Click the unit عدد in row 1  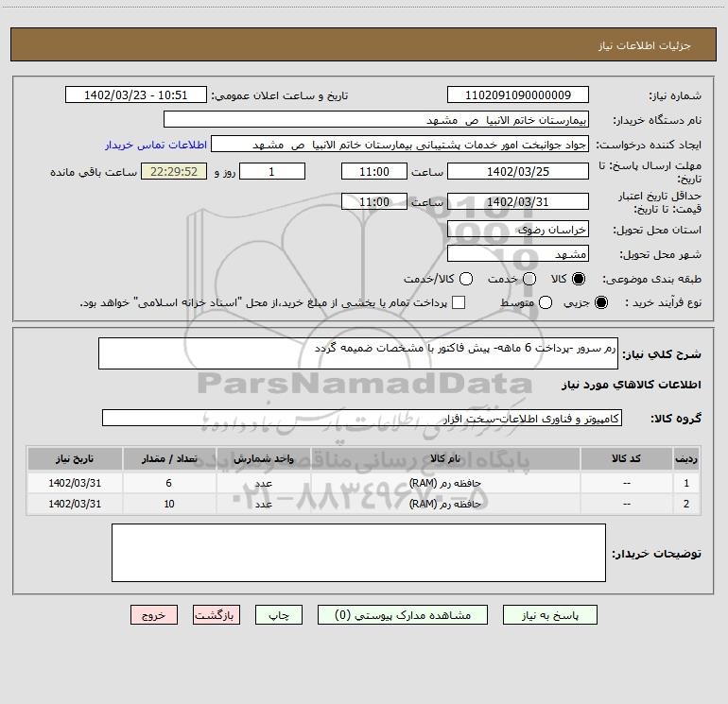coord(263,483)
